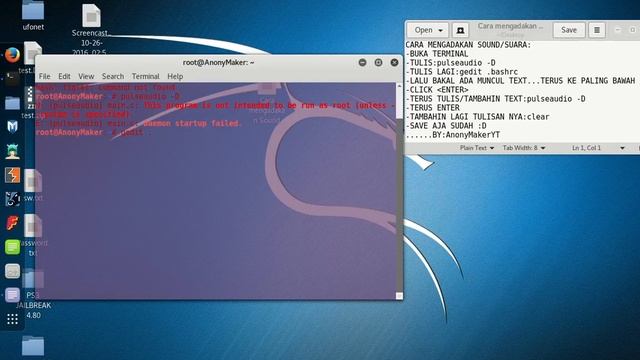Image resolution: width=640 pixels, height=360 pixels.
Task: Open the grey application icon in dock
Action: (x=12, y=271)
